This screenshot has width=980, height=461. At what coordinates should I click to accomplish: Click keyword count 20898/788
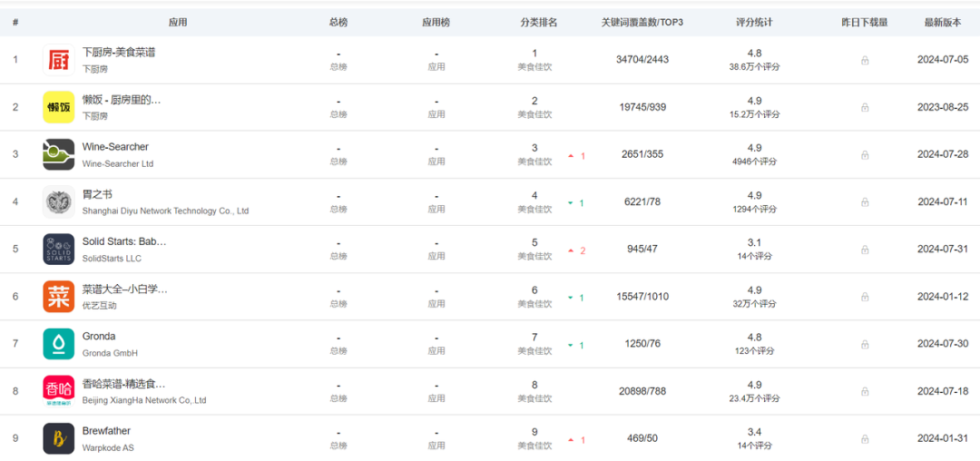642,391
